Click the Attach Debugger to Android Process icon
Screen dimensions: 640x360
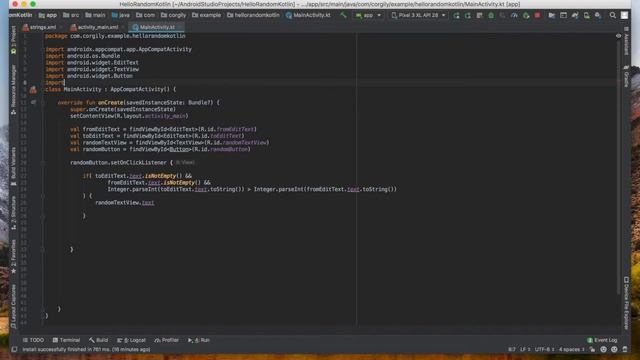point(526,16)
